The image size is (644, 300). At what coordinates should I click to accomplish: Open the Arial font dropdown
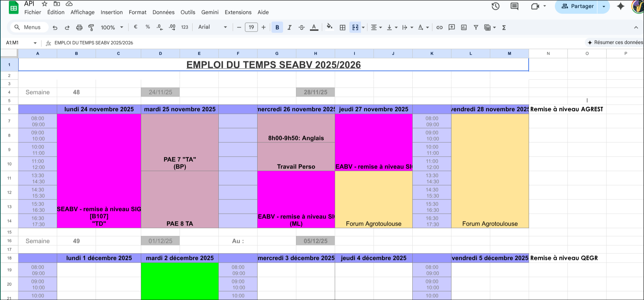click(x=213, y=27)
